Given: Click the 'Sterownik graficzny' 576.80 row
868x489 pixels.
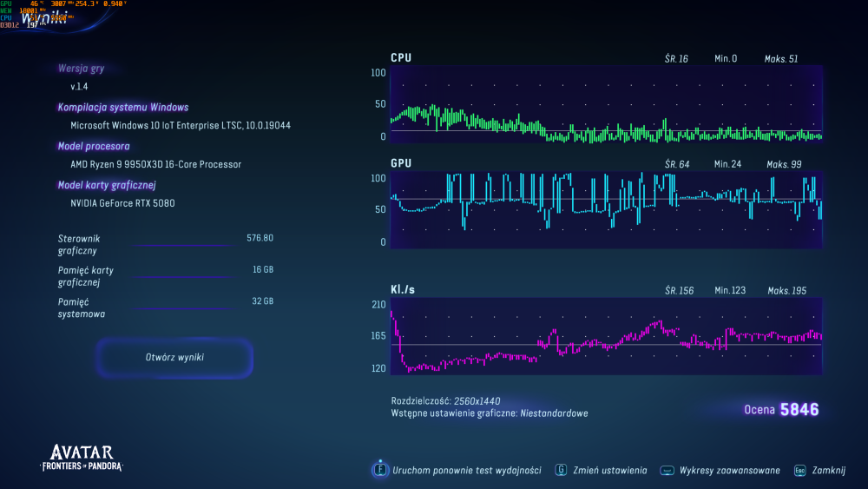Looking at the screenshot, I should pos(165,243).
